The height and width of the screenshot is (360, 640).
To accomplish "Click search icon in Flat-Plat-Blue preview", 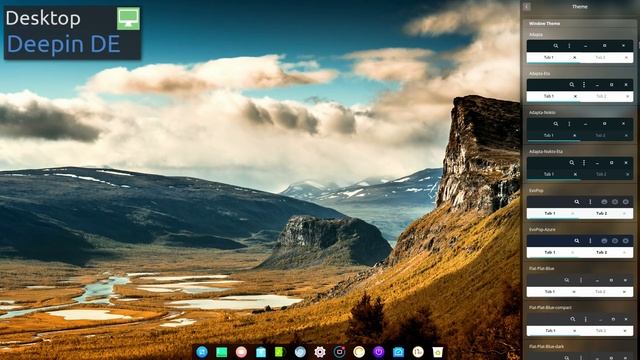I will pyautogui.click(x=567, y=280).
